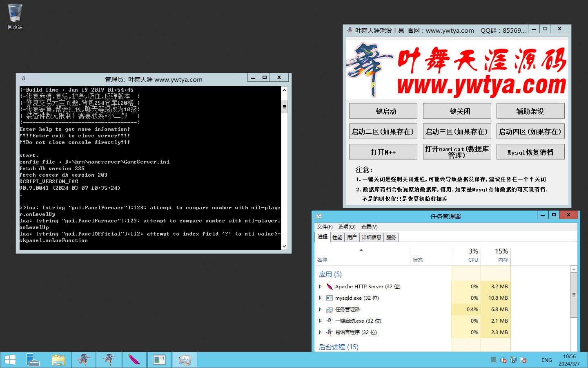588x368 pixels.
Task: Click 启动三区(如果存在) button
Action: click(x=457, y=131)
